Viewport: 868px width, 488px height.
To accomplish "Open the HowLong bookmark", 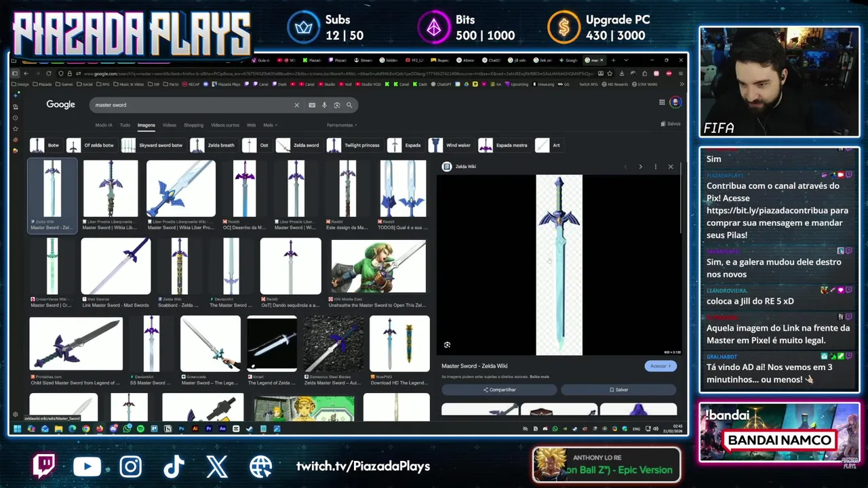I will [x=543, y=84].
